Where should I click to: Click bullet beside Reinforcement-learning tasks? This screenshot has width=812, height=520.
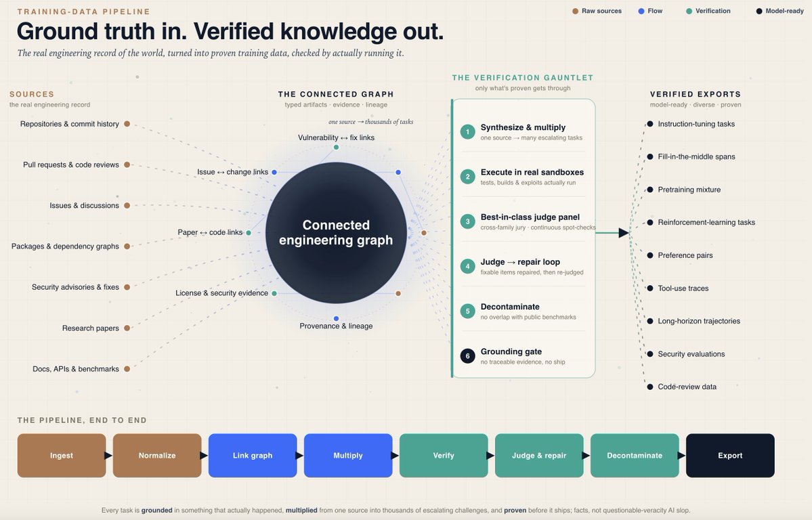(x=650, y=222)
